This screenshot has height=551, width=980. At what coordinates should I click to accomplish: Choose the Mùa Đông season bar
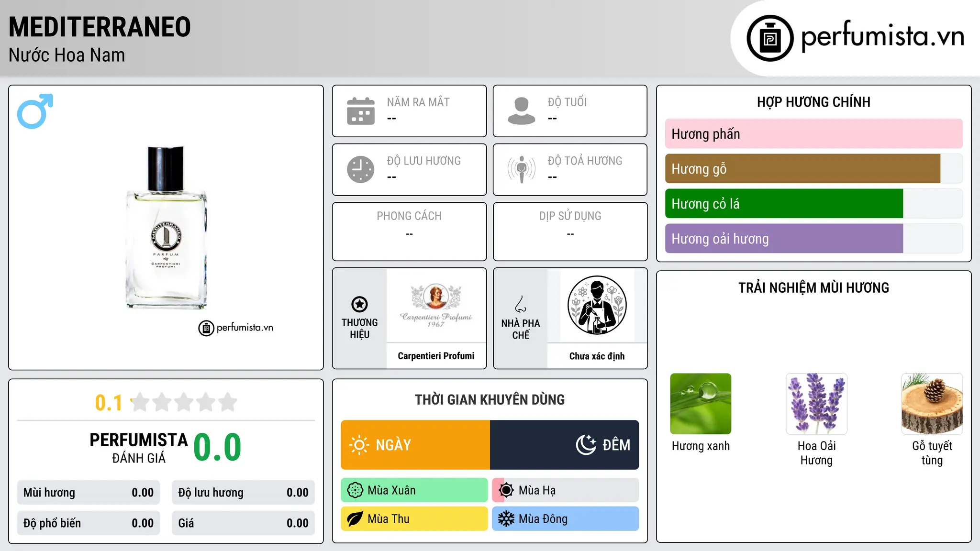click(x=566, y=519)
